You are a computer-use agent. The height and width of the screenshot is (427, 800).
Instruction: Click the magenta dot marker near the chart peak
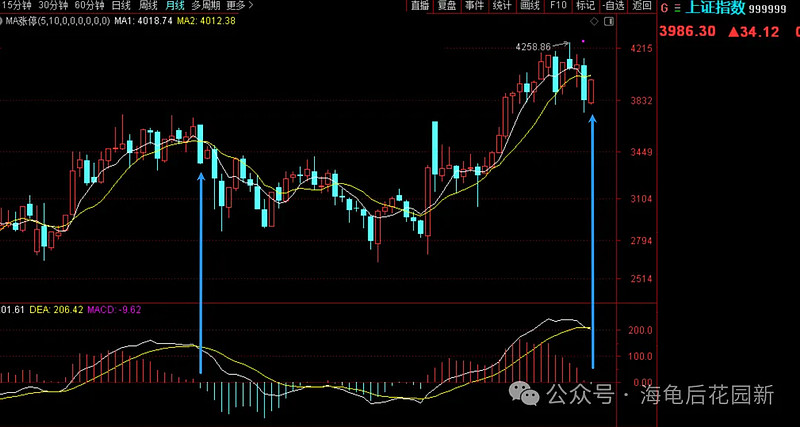[583, 41]
